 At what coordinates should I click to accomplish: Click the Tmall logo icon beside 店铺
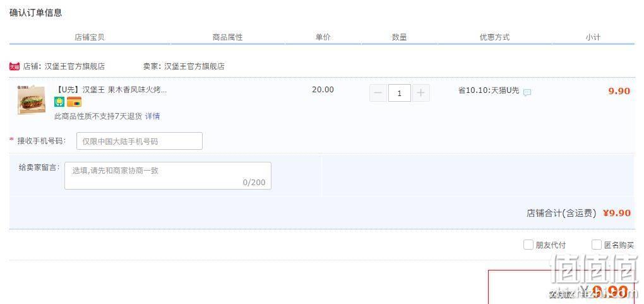15,66
